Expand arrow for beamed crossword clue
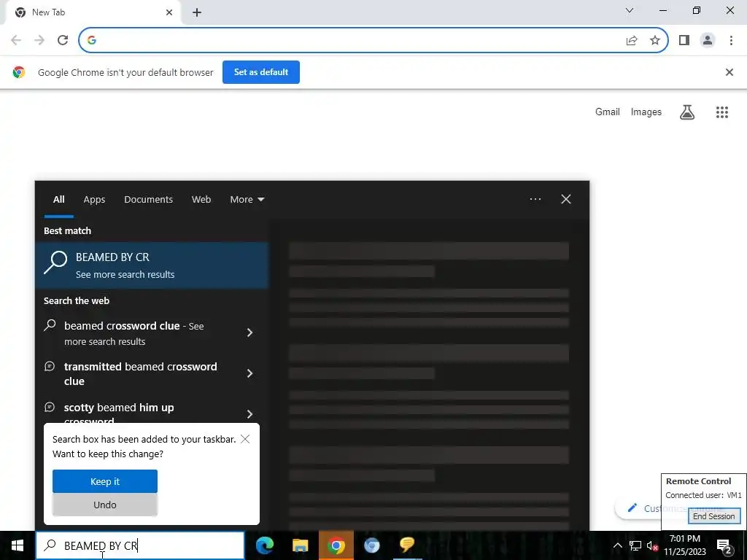Screen dimensions: 747x560 [249, 332]
